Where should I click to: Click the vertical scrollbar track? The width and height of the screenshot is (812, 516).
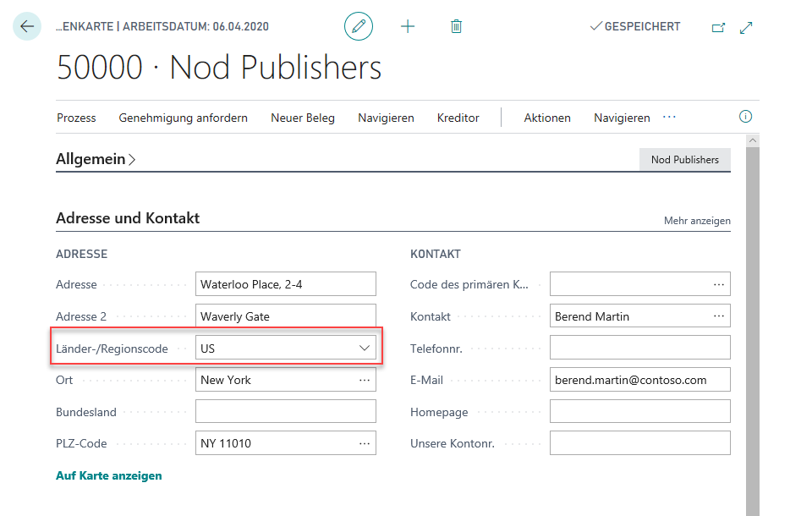(x=753, y=332)
